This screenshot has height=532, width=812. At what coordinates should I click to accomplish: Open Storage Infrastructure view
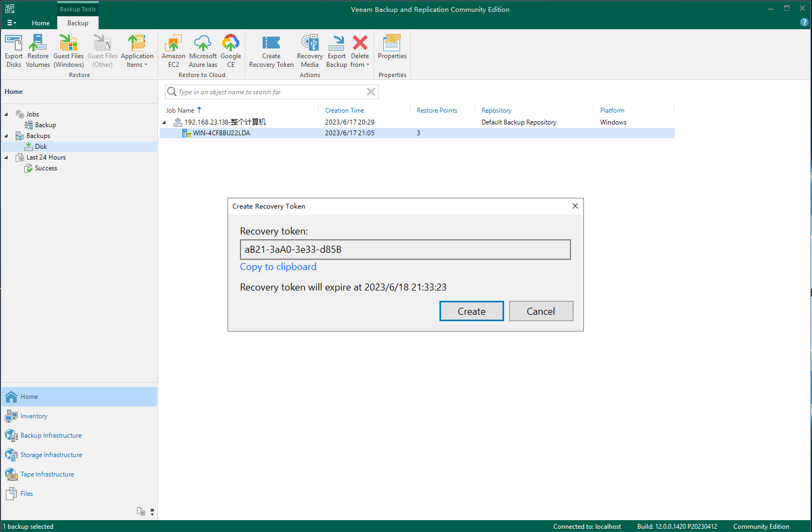tap(79, 455)
